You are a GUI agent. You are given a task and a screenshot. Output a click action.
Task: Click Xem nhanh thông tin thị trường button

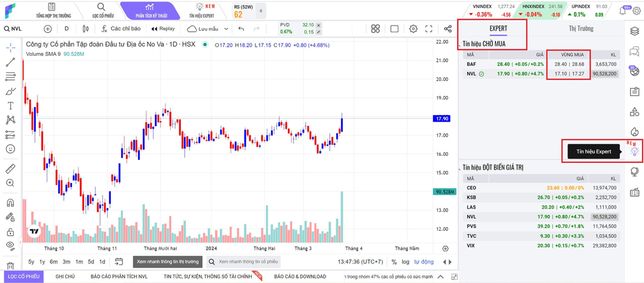[167, 262]
